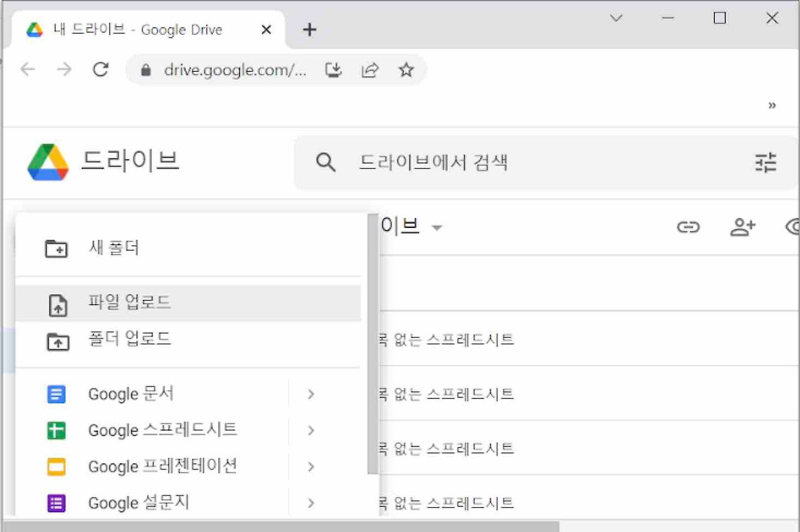Expand the My Drive folder dropdown arrow

437,228
